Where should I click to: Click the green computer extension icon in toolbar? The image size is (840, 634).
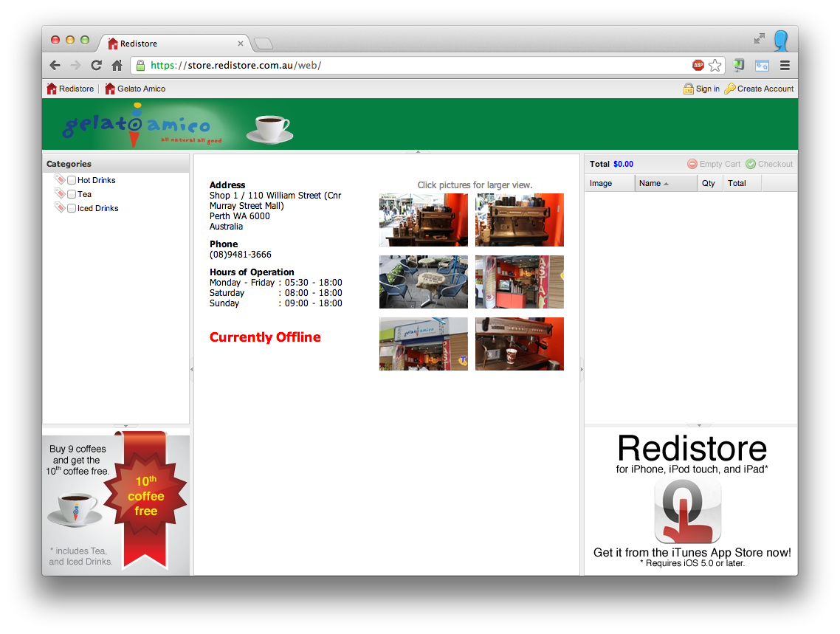[x=739, y=66]
